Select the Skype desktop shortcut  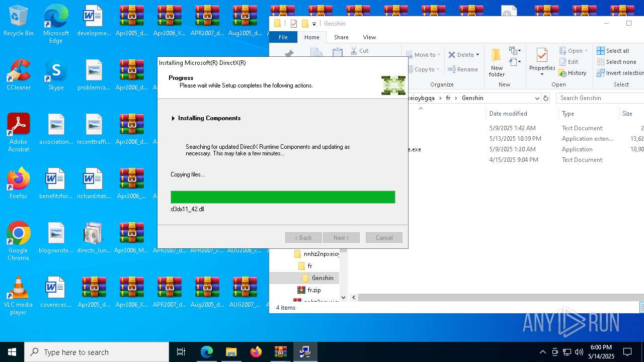56,75
